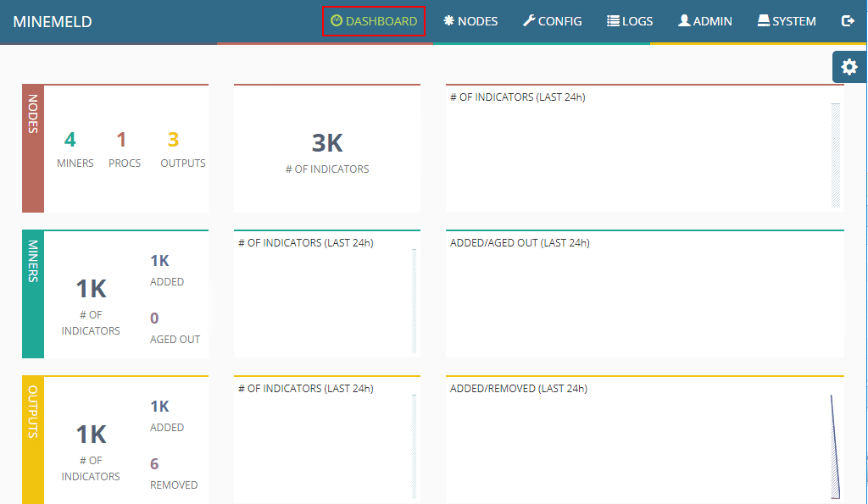The height and width of the screenshot is (504, 868).
Task: Click the miners 1K indicators value
Action: 91,289
